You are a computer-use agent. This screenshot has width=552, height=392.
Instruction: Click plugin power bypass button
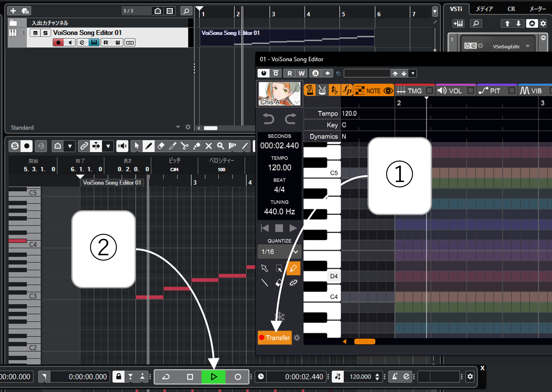point(263,73)
